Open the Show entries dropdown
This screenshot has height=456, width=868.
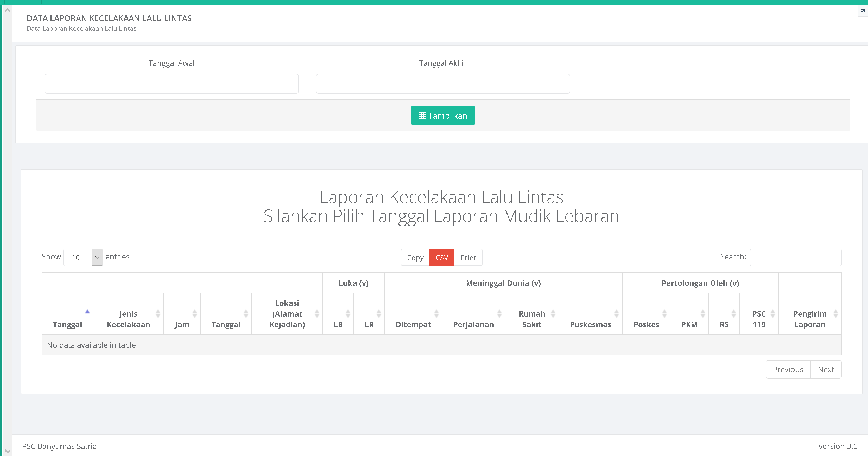click(83, 257)
